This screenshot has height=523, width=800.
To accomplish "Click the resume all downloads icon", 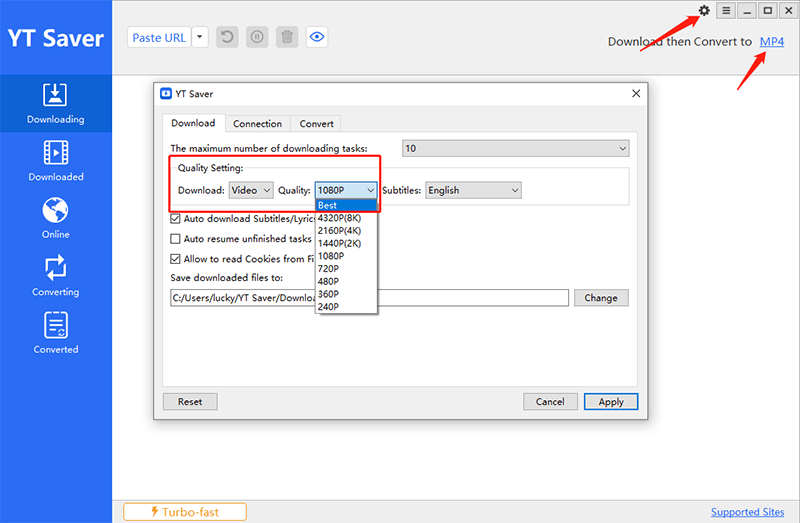I will click(227, 37).
